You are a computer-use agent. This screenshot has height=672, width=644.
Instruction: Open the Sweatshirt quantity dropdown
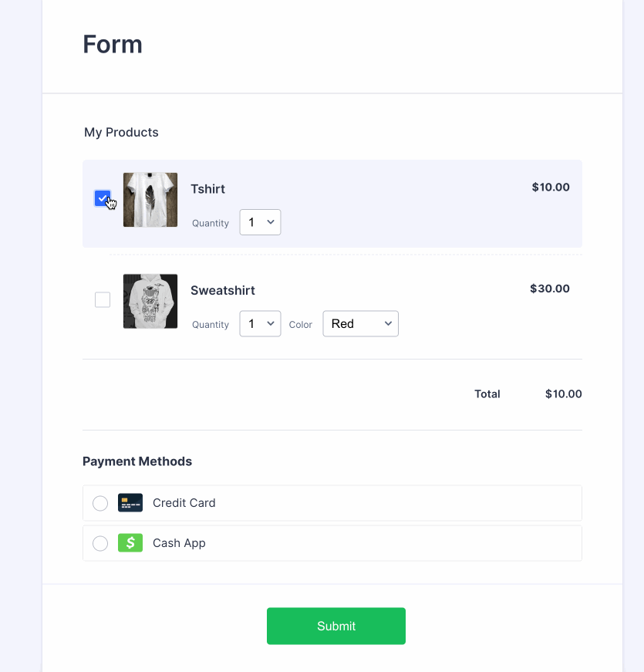click(x=260, y=324)
